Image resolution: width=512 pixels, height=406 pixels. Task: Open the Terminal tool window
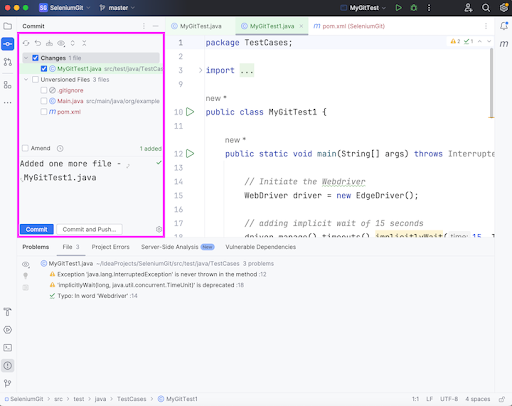[7, 348]
